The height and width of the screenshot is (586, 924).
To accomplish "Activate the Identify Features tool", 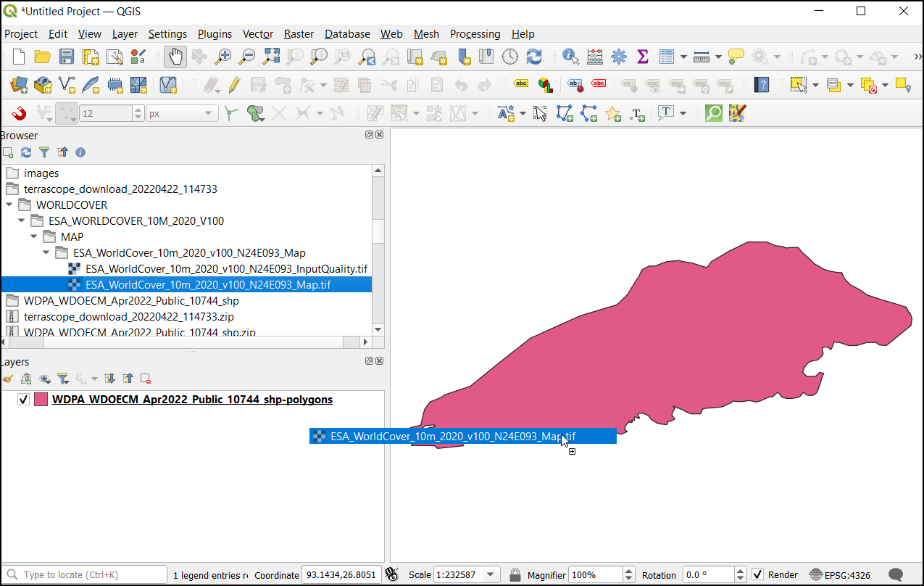I will (570, 57).
